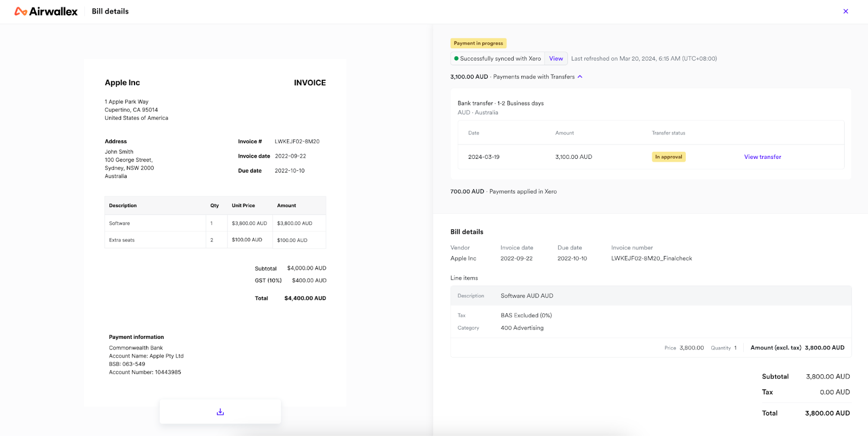This screenshot has width=868, height=436.
Task: Click the invoice number LWKEJF02-8M20_Finalcheck
Action: click(x=651, y=259)
